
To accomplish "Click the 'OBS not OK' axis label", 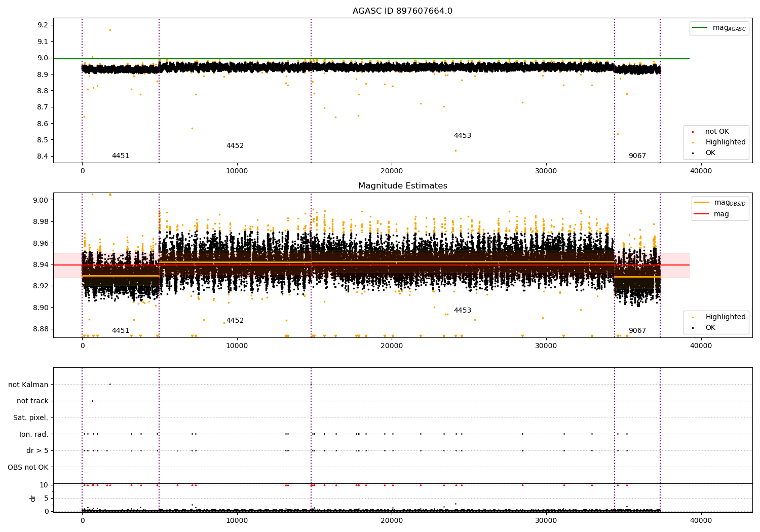I will click(x=28, y=468).
